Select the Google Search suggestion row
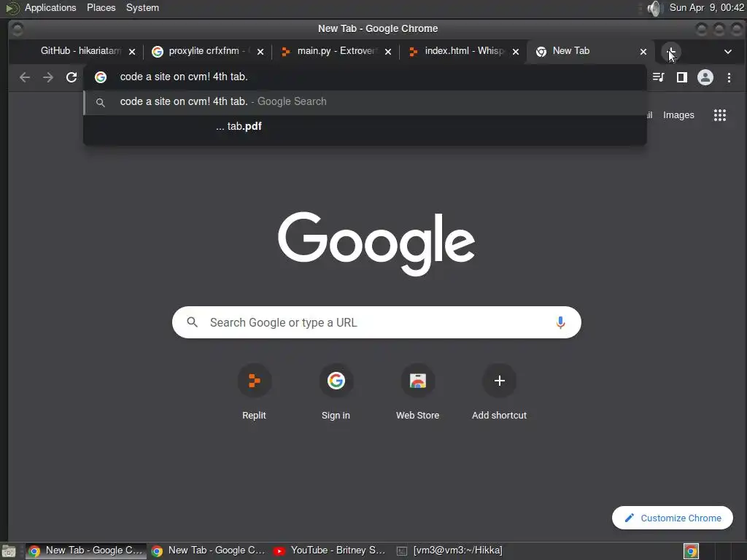Viewport: 747px width, 560px height. 365,101
